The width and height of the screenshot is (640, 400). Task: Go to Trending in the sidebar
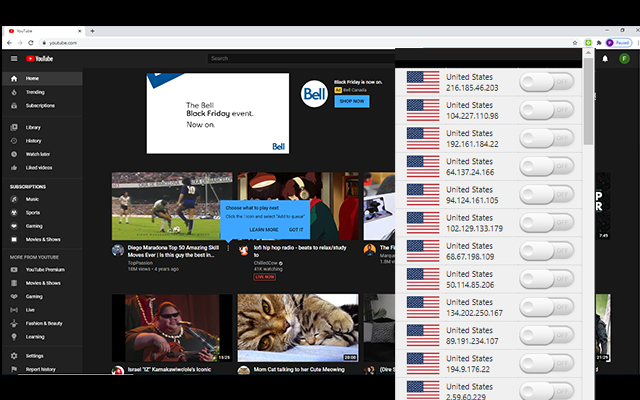35,92
